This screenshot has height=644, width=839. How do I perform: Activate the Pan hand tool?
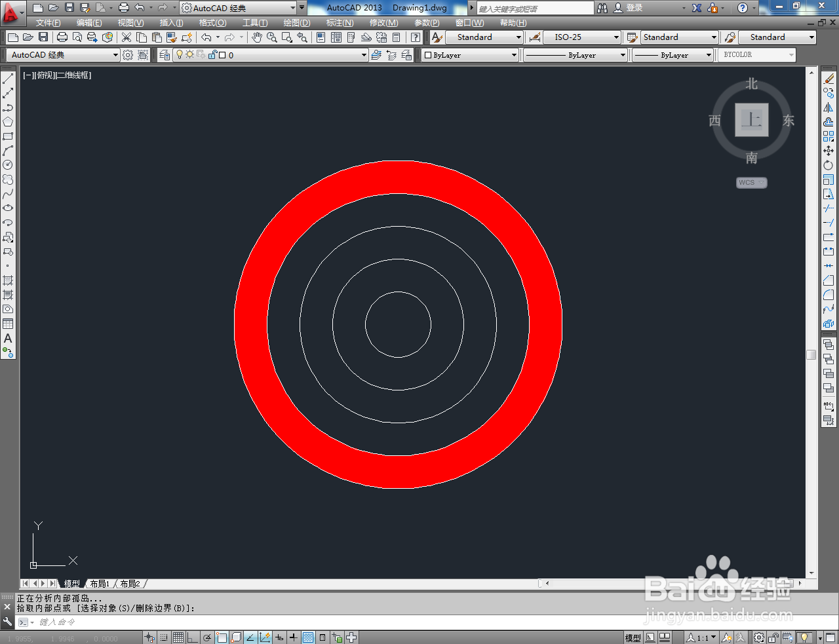pos(257,37)
